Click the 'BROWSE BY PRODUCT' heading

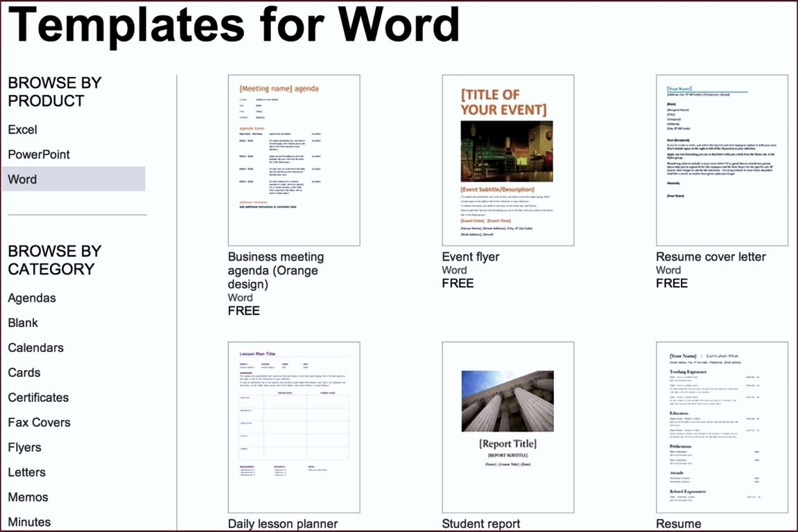pyautogui.click(x=55, y=92)
